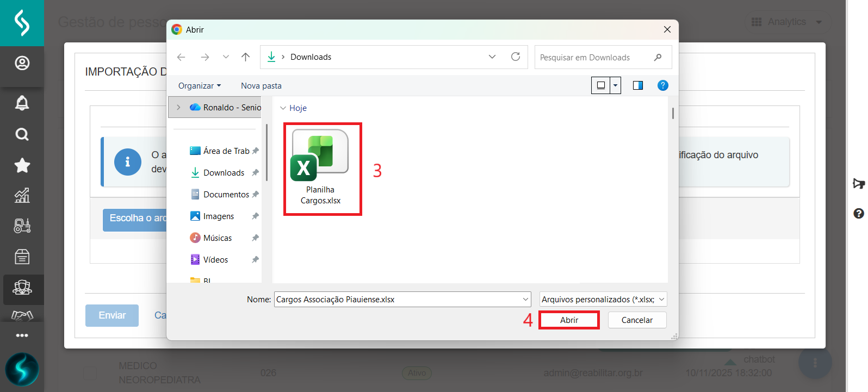Click the user profile icon in sidebar
Image resolution: width=868 pixels, height=392 pixels.
tap(22, 64)
